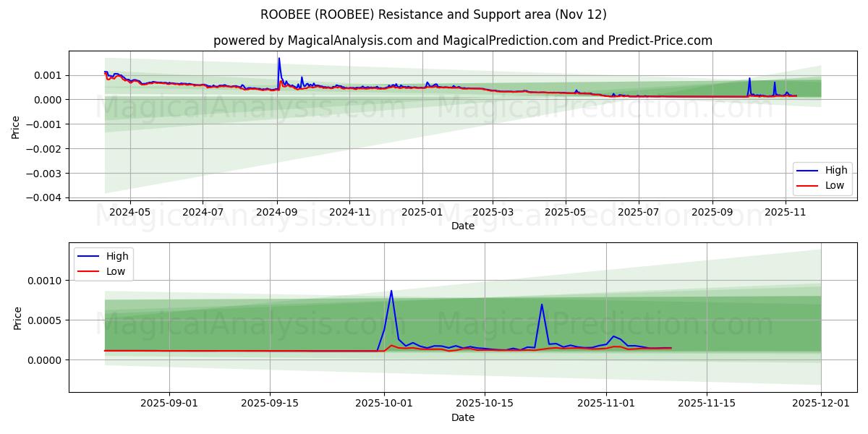The height and width of the screenshot is (434, 868).
Task: Click the 2025-09-15 date tick label
Action: click(268, 401)
